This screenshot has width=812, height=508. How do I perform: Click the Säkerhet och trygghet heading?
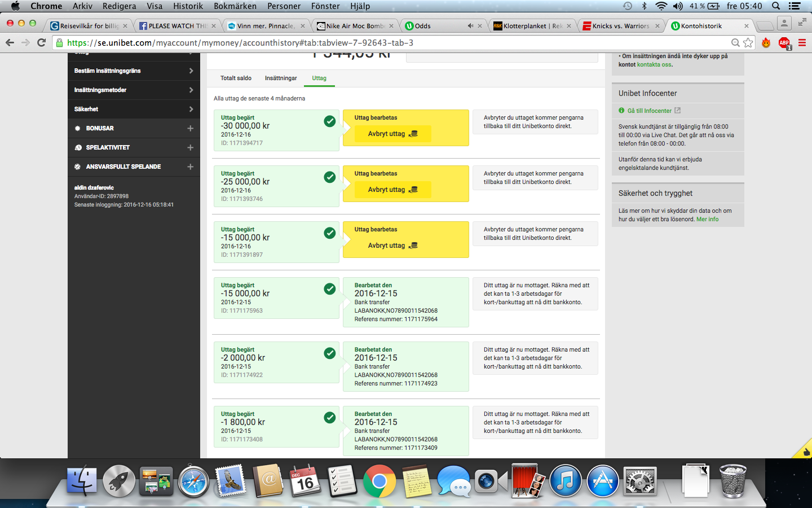(x=655, y=193)
